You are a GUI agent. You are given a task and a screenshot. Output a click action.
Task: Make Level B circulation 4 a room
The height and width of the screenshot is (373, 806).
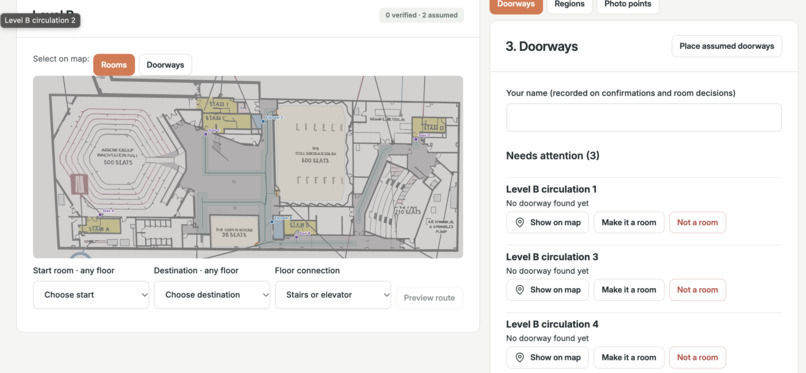(629, 358)
